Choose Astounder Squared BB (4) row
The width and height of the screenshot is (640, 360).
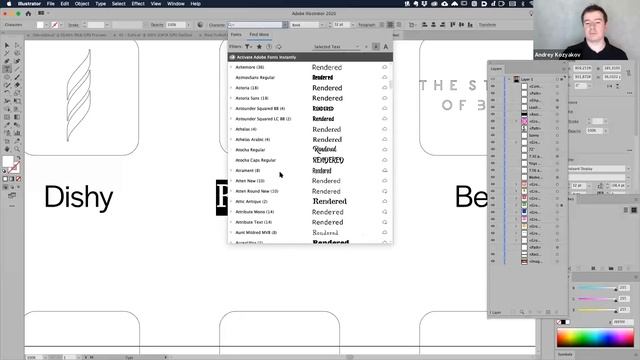point(309,109)
